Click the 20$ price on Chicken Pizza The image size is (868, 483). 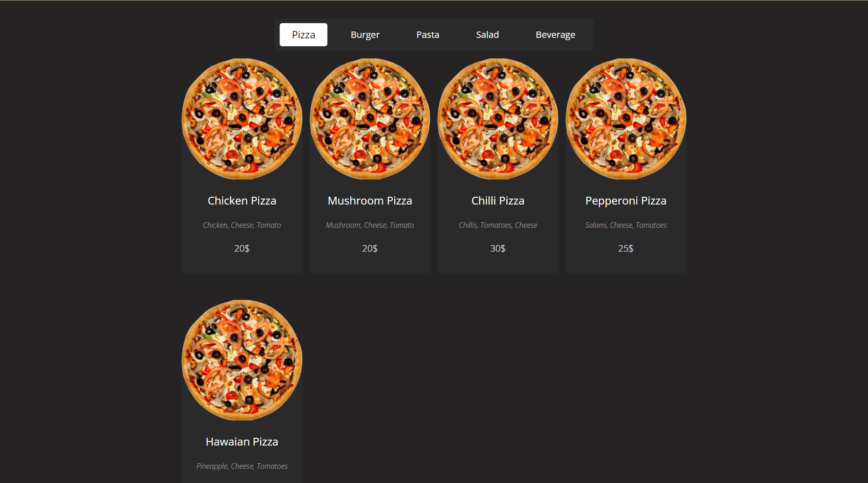(241, 248)
